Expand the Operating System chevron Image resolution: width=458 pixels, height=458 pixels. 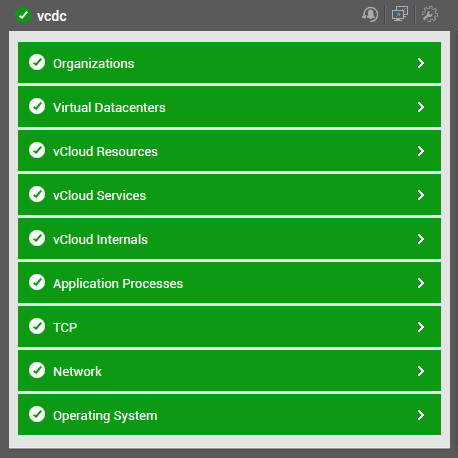pyautogui.click(x=421, y=415)
